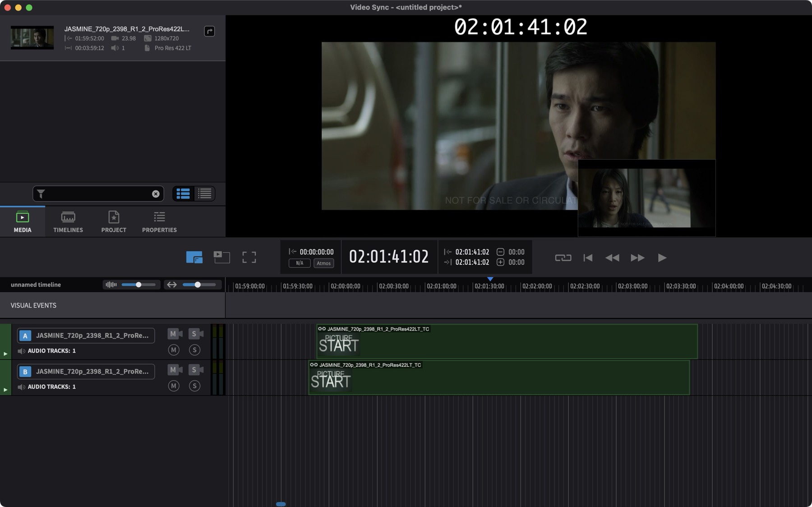Viewport: 812px width, 507px height.
Task: Expand track B disclosure triangle
Action: (x=5, y=390)
